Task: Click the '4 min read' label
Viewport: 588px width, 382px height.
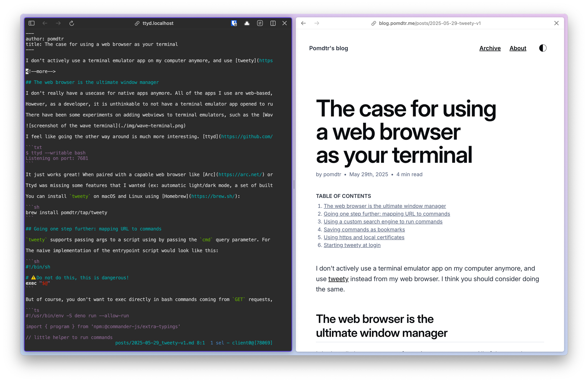Action: point(409,174)
